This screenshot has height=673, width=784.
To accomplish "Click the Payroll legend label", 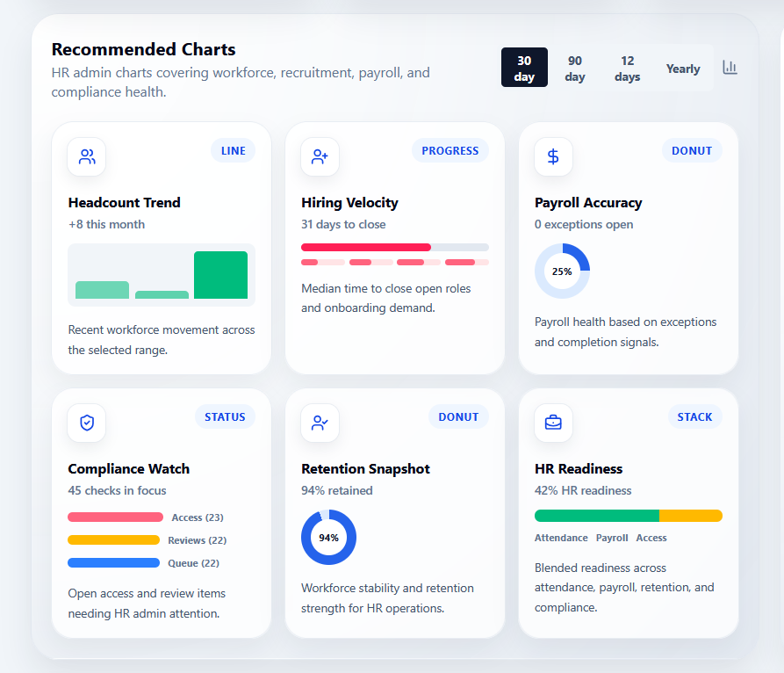I will coord(612,538).
